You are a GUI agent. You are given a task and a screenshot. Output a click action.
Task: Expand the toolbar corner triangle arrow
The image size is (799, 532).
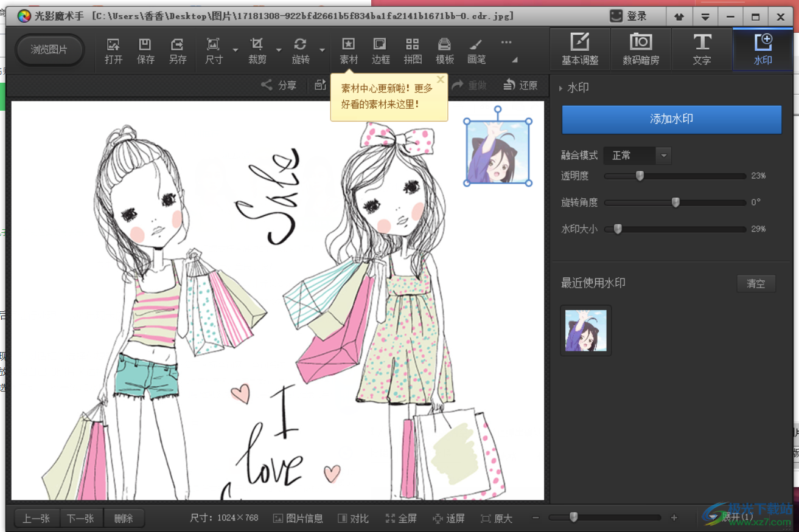(515, 60)
